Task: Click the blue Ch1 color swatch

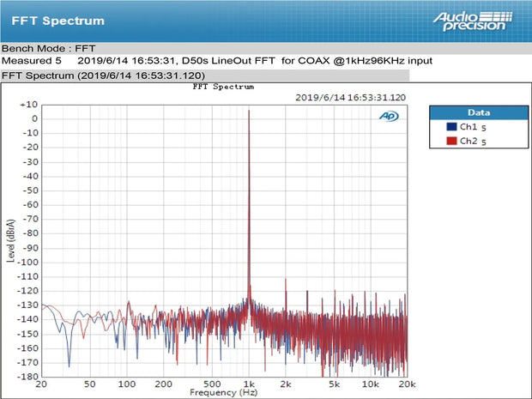Action: tap(452, 127)
